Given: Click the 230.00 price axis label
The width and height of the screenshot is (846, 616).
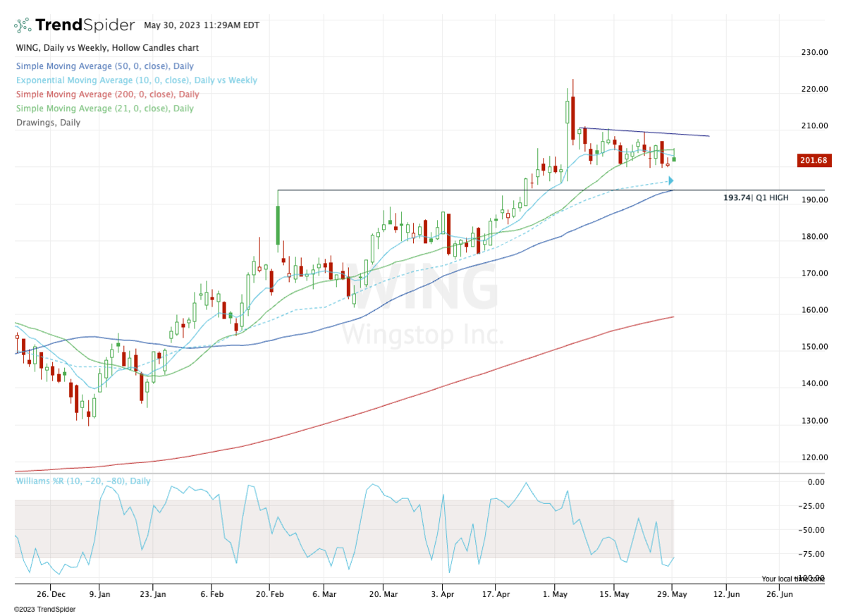Looking at the screenshot, I should tap(814, 52).
